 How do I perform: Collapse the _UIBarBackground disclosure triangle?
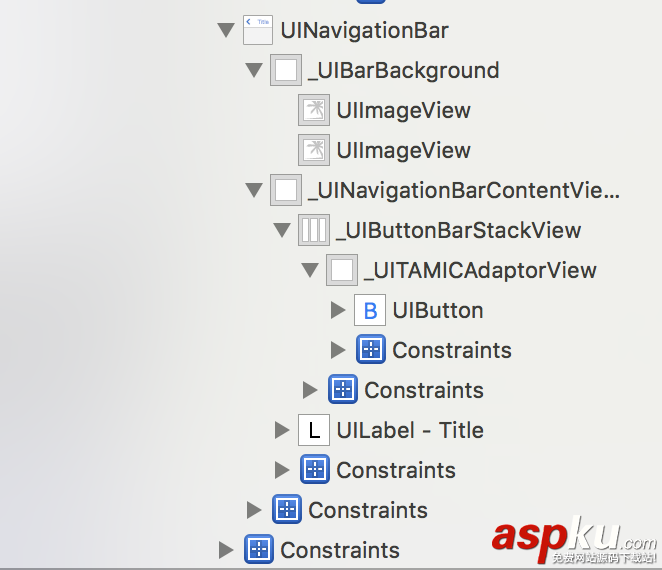(x=254, y=71)
